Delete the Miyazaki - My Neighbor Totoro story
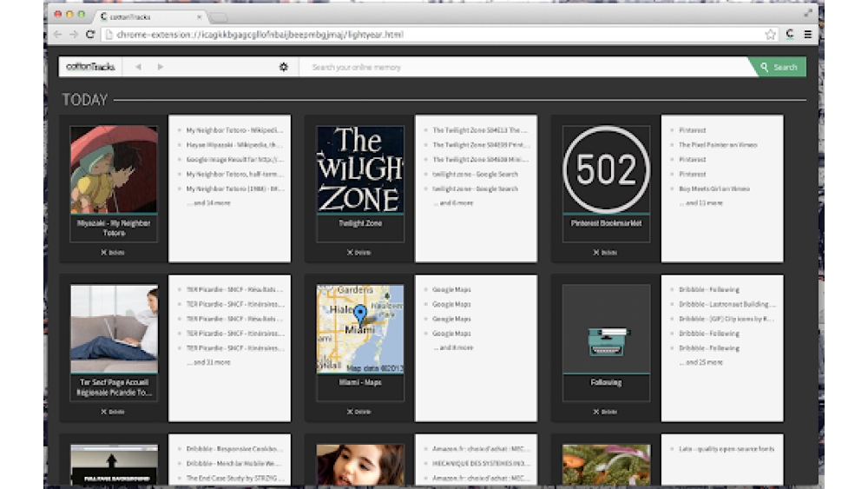868x489 pixels. point(114,253)
